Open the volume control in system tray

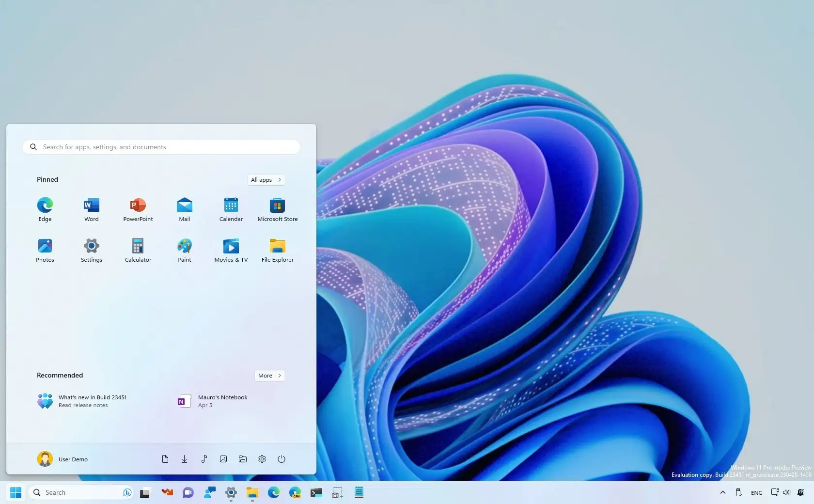click(x=786, y=492)
